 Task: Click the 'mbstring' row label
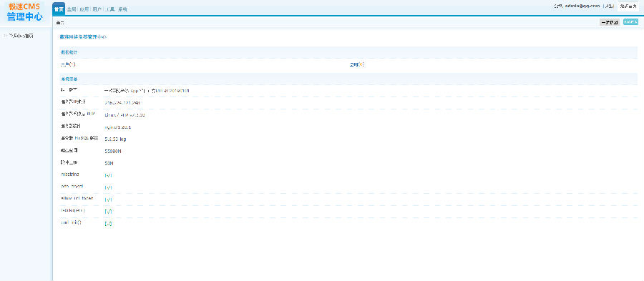point(70,174)
